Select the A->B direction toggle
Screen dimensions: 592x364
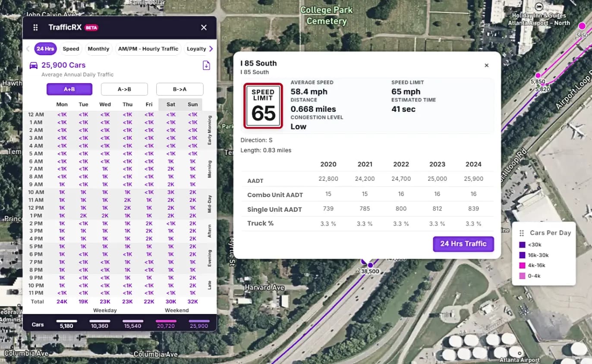pos(124,89)
